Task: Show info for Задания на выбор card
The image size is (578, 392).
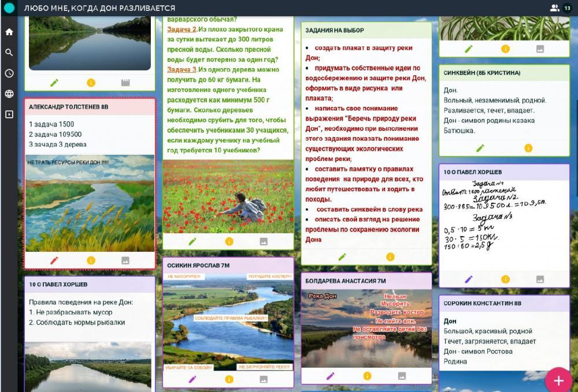Action: click(390, 257)
